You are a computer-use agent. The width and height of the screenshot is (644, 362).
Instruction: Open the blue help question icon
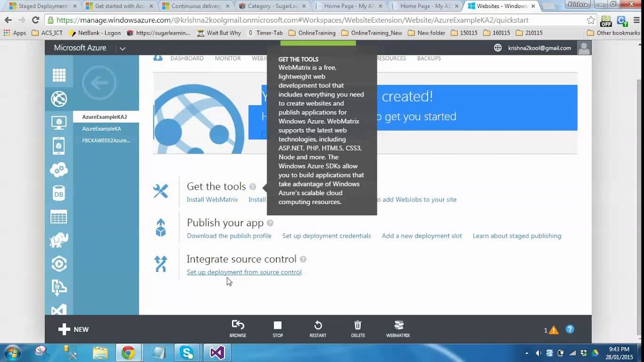[570, 329]
